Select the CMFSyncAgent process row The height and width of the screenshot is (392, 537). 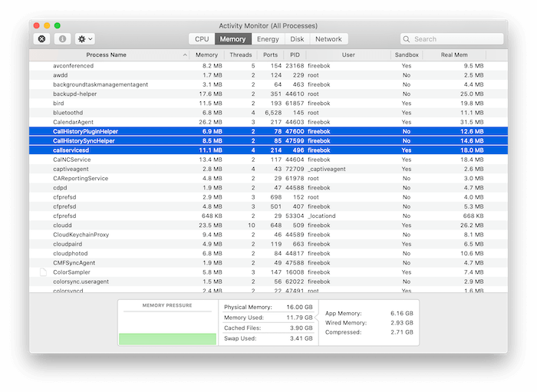click(268, 263)
